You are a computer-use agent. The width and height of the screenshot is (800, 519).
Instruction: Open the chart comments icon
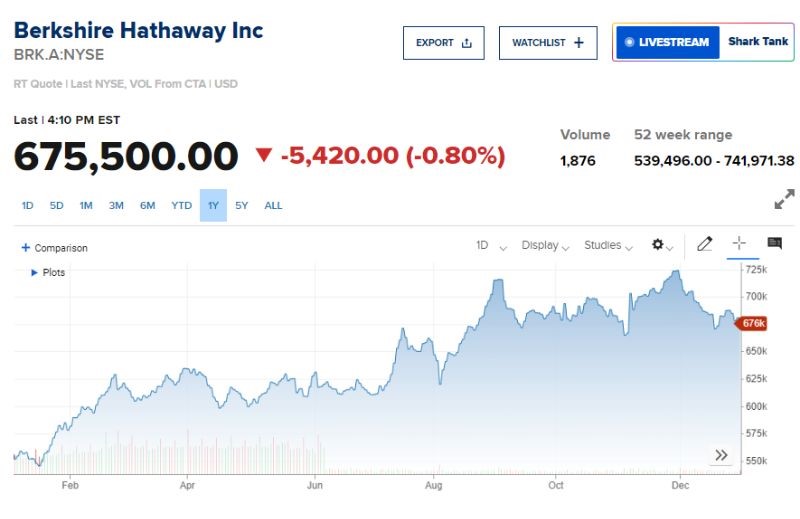(774, 243)
